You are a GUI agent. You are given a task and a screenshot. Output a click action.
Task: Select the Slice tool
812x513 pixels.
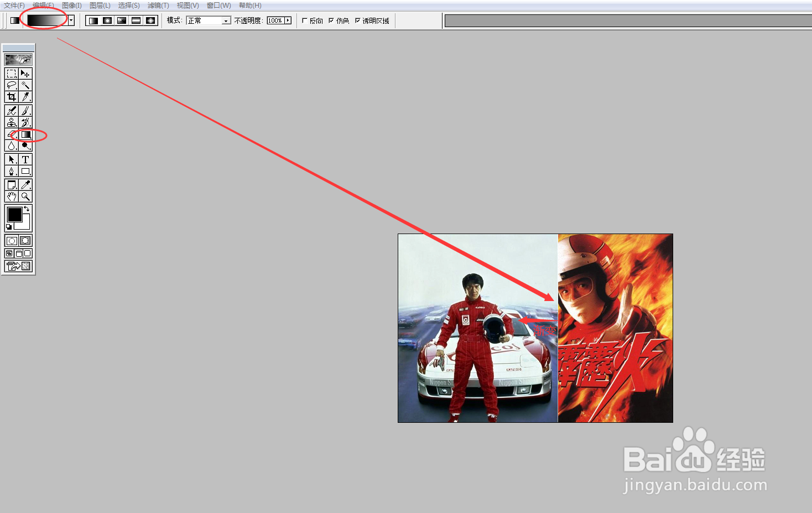[x=25, y=97]
